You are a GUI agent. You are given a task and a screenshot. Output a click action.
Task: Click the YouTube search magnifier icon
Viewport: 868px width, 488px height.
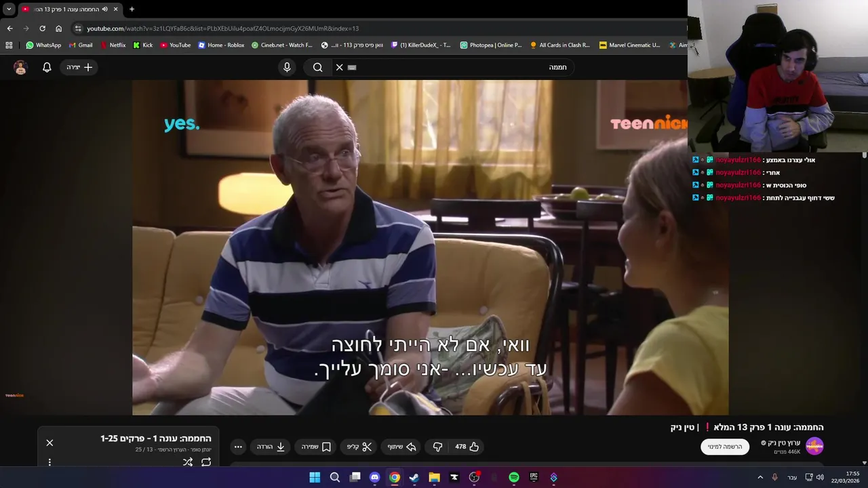coord(317,67)
